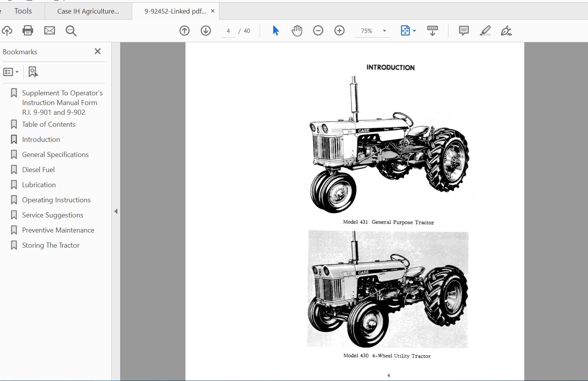The image size is (588, 381).
Task: Activate the hand pan tool
Action: coord(297,31)
